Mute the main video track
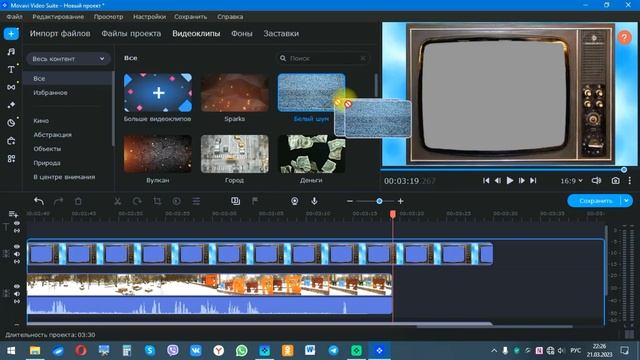This screenshot has width=640, height=360. pos(17,294)
